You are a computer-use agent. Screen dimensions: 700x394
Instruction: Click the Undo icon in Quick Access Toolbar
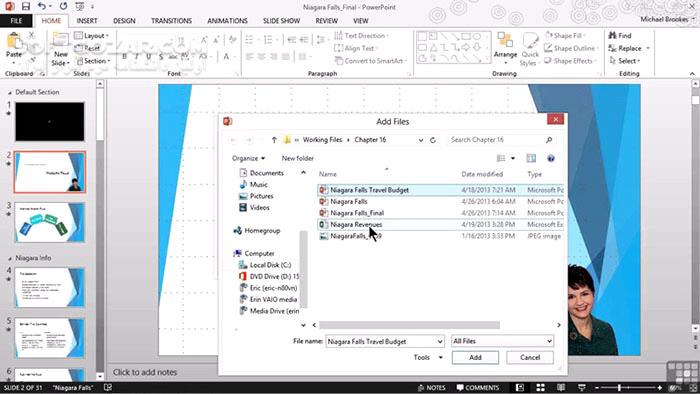coord(42,6)
